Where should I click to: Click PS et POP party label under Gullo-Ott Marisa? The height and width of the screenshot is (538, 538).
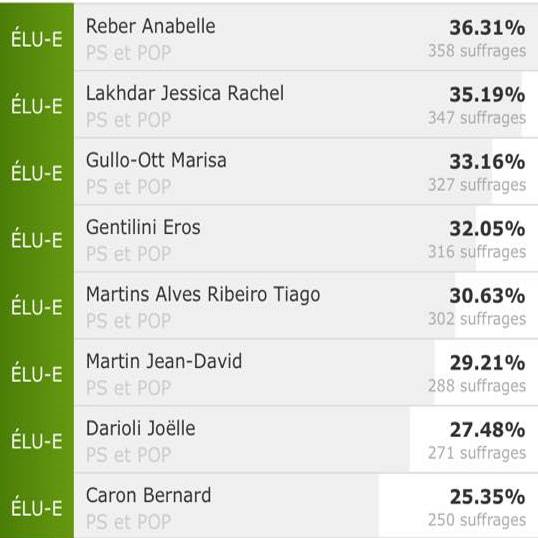point(129,187)
